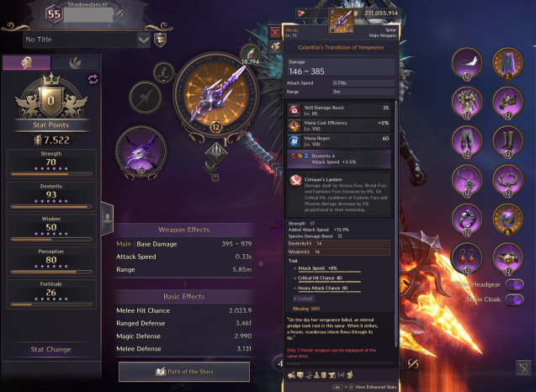This screenshot has width=536, height=392.
Task: Toggle the Show Headgear switch
Action: pyautogui.click(x=514, y=284)
